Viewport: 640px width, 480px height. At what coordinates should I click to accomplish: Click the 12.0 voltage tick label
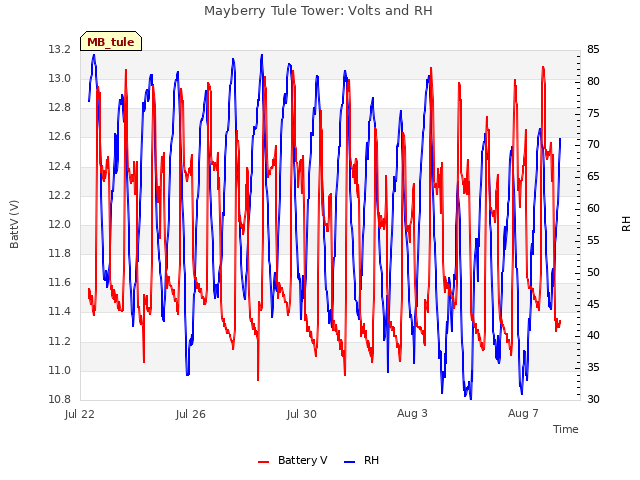[x=60, y=224]
